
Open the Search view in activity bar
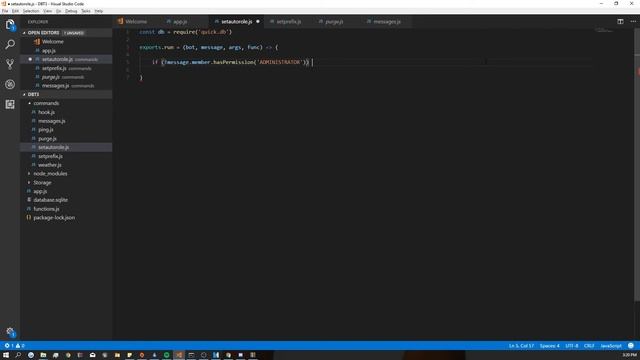(x=10, y=44)
